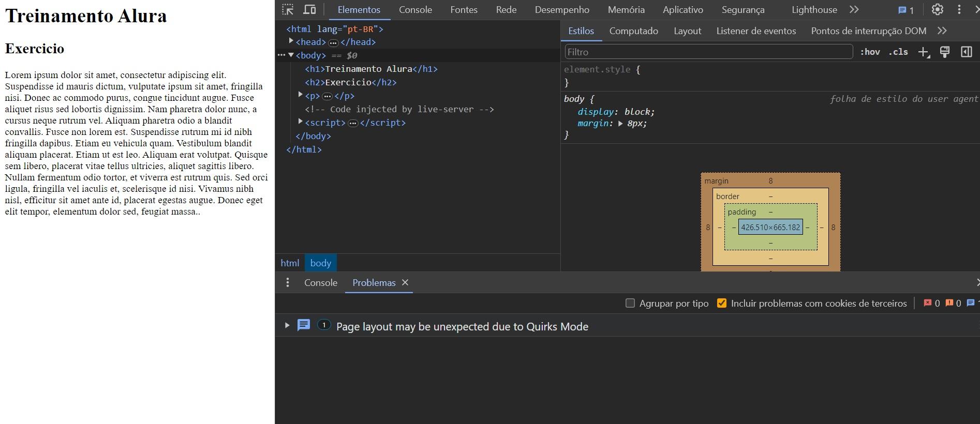Image resolution: width=980 pixels, height=424 pixels.
Task: Select the Problemas drawer tab
Action: click(x=374, y=283)
